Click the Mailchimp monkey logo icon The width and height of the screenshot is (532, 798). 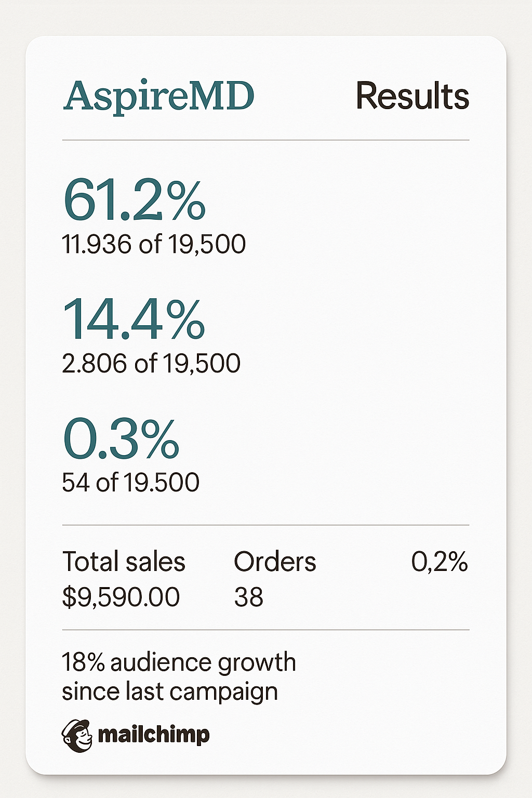[x=76, y=735]
